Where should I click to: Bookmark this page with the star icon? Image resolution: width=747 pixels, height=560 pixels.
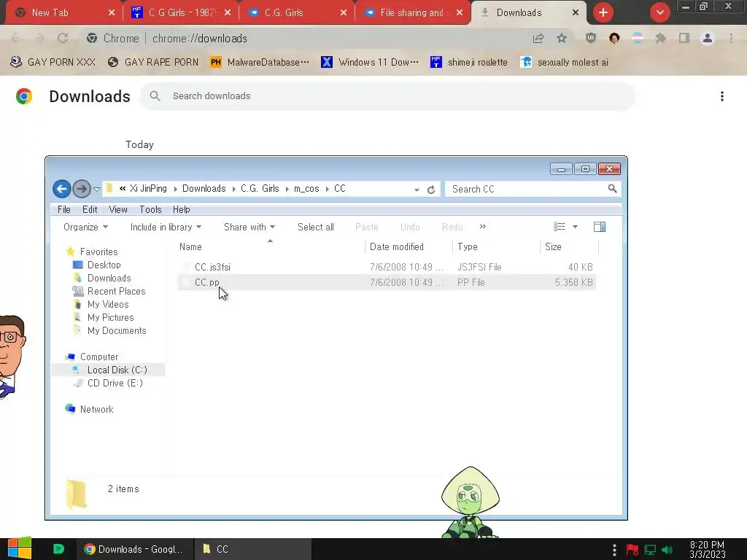click(562, 38)
